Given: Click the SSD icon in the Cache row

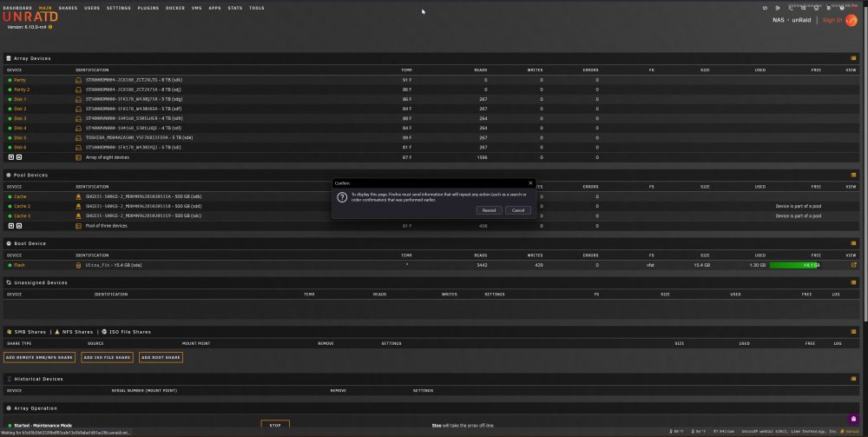Looking at the screenshot, I should 79,196.
